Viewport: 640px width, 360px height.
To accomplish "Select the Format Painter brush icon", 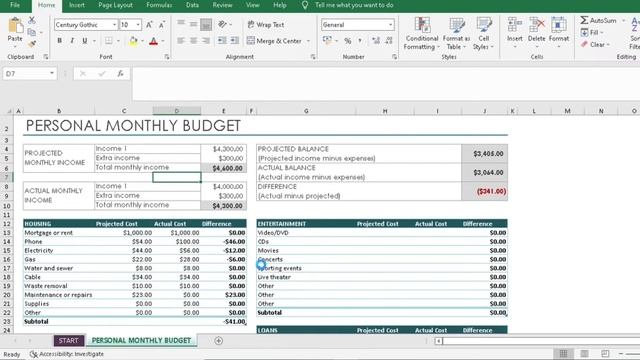I will (32, 44).
